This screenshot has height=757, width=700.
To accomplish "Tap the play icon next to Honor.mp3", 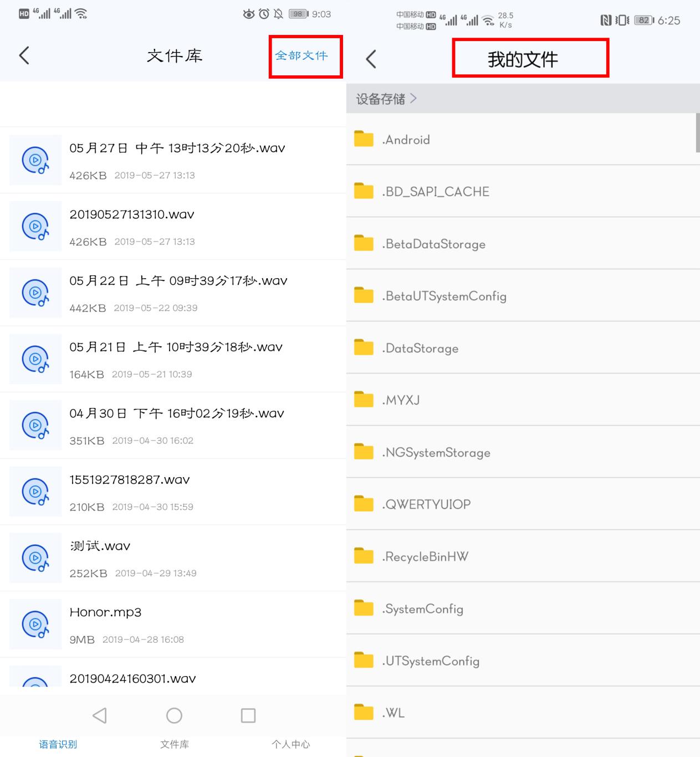I will [x=35, y=624].
